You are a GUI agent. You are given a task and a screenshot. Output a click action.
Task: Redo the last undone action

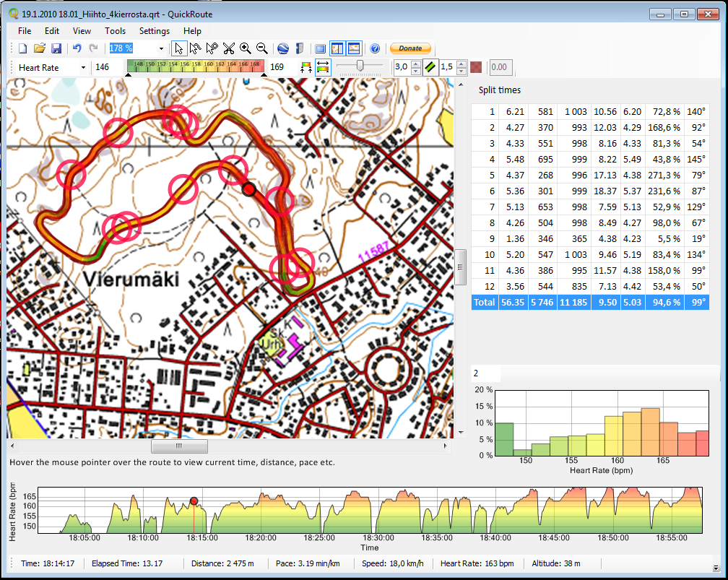click(93, 48)
